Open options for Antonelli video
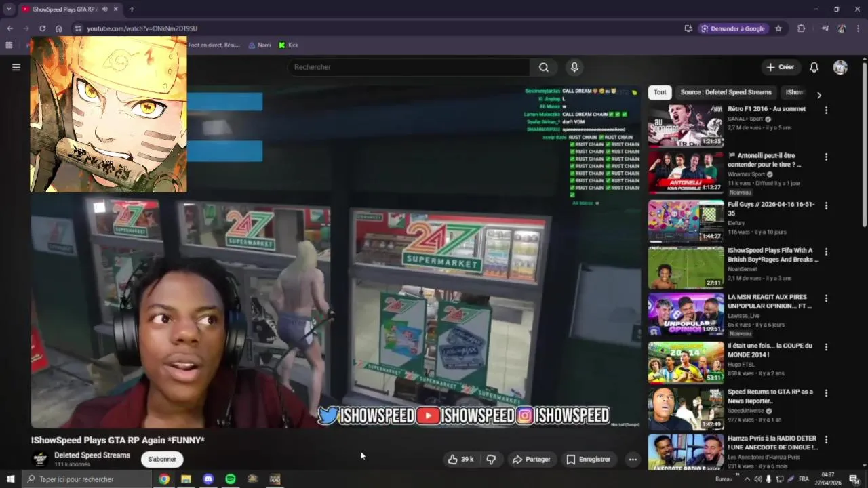 826,157
